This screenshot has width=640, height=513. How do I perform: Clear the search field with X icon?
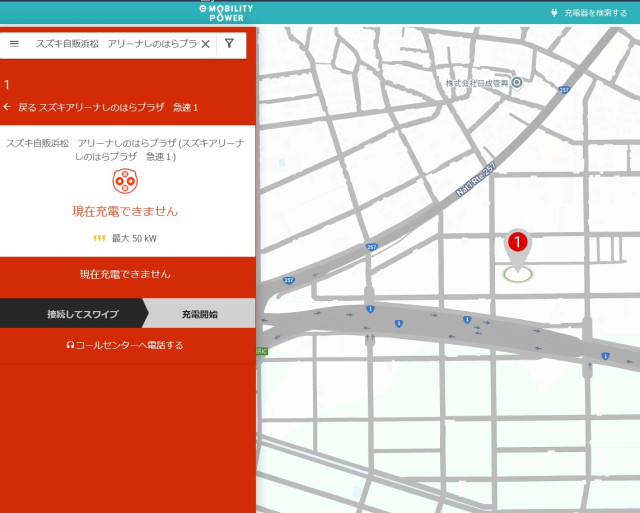pos(206,44)
